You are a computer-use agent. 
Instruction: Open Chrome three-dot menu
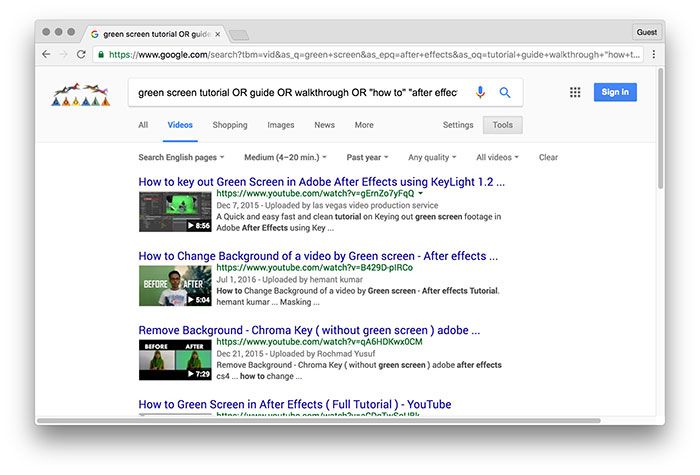point(654,54)
